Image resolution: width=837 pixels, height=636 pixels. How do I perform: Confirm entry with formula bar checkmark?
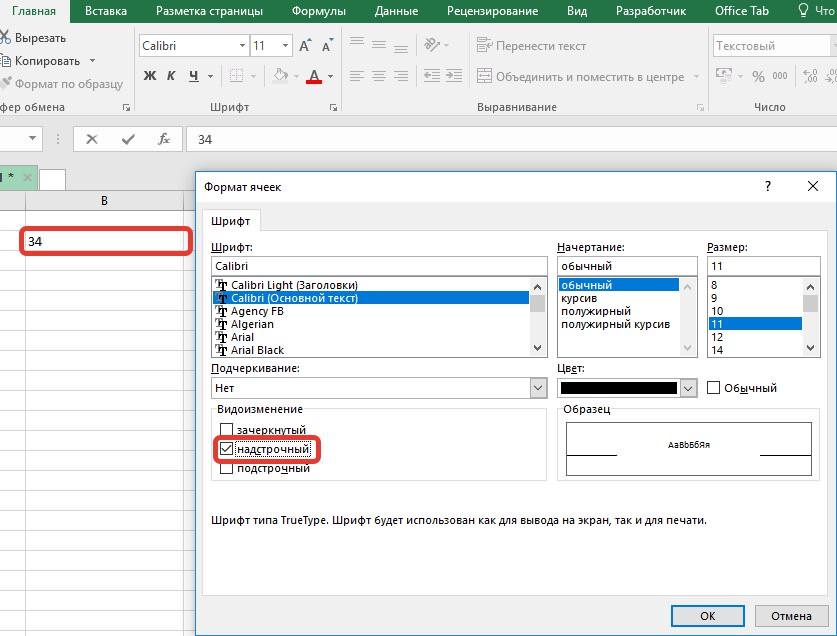pos(128,139)
